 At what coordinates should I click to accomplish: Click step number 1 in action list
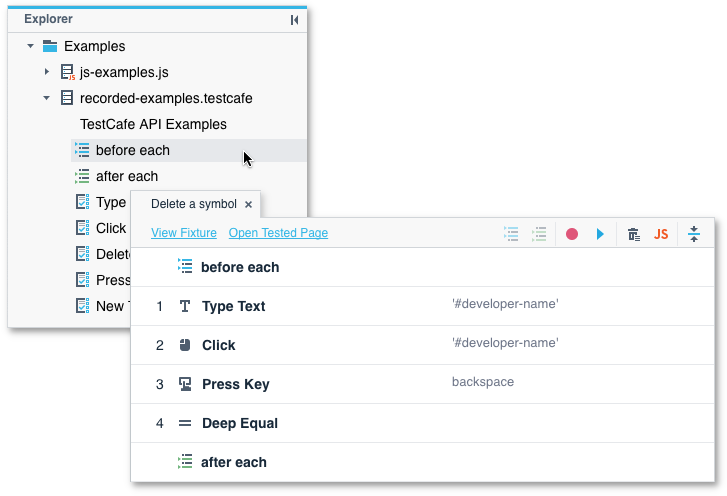click(159, 306)
